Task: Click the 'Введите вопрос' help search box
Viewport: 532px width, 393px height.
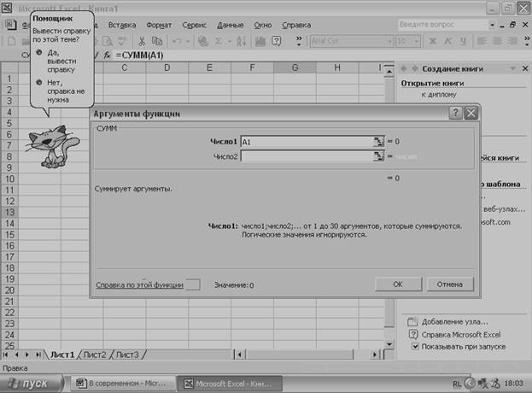Action: pyautogui.click(x=443, y=25)
